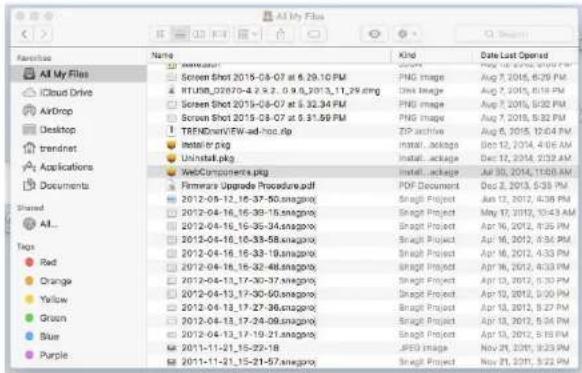582x373 pixels.
Task: Click the TRENDnetVIEW zip archive icon
Action: point(171,131)
